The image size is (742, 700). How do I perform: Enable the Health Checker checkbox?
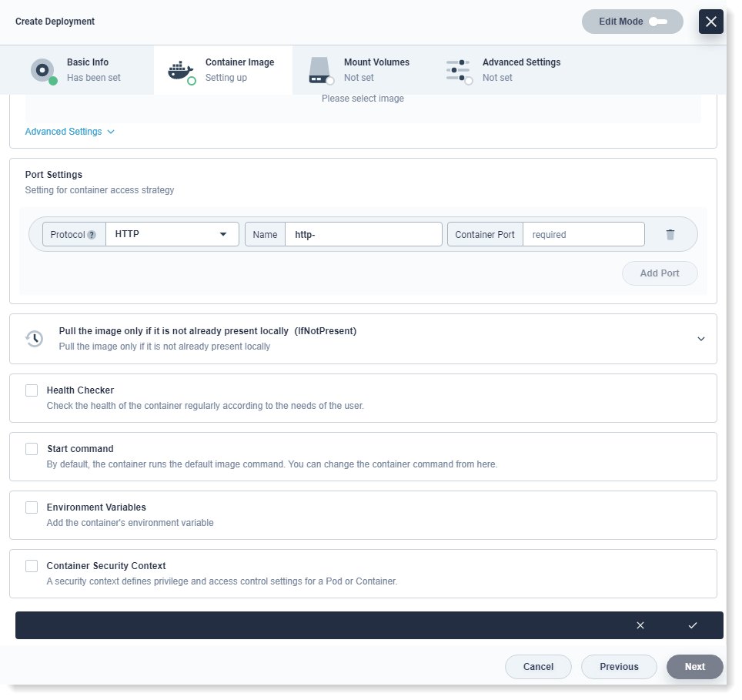pos(32,390)
